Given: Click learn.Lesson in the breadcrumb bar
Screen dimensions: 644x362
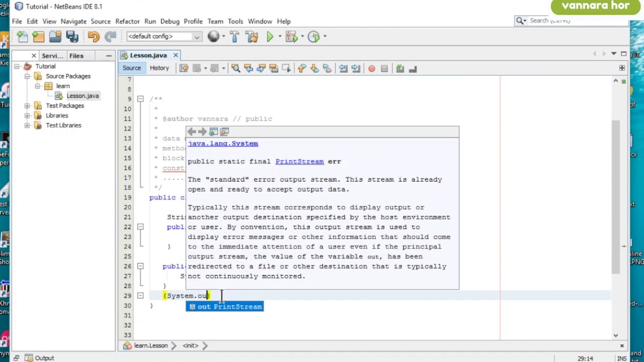Looking at the screenshot, I should (x=150, y=346).
